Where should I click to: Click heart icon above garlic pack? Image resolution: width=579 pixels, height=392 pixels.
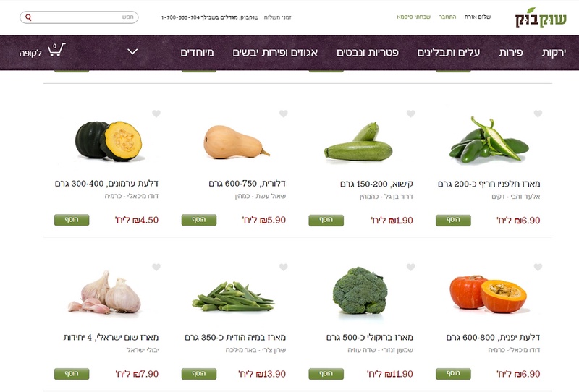tap(156, 267)
